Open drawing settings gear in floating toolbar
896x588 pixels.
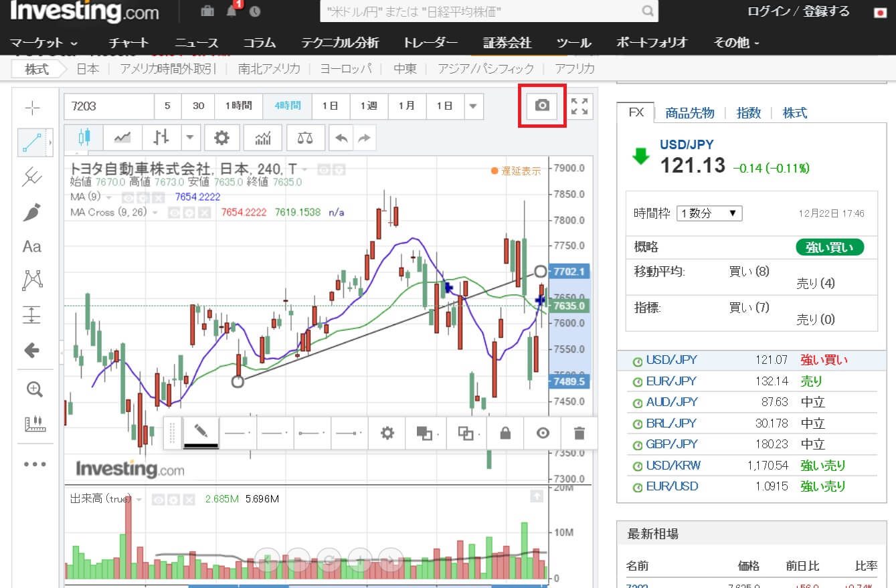pos(387,433)
